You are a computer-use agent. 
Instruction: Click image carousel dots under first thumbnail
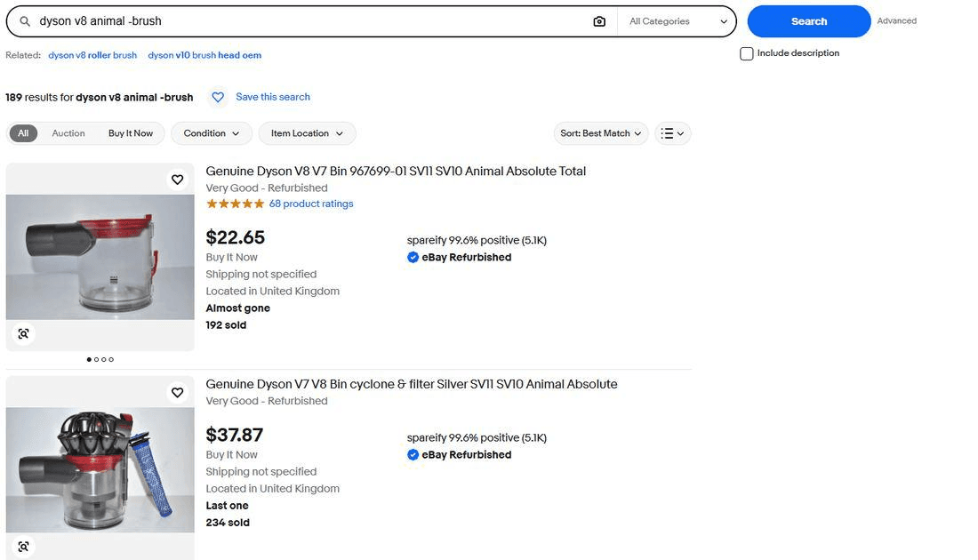tap(100, 359)
